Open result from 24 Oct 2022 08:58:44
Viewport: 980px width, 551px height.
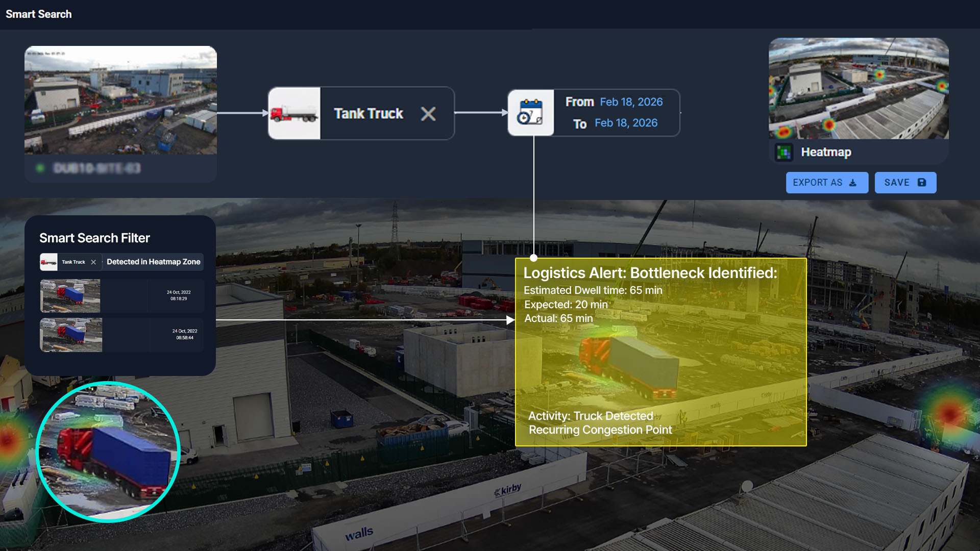[122, 335]
